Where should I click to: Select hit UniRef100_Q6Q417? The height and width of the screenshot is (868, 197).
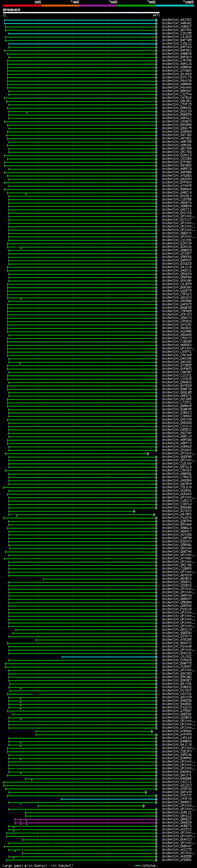(x=177, y=531)
